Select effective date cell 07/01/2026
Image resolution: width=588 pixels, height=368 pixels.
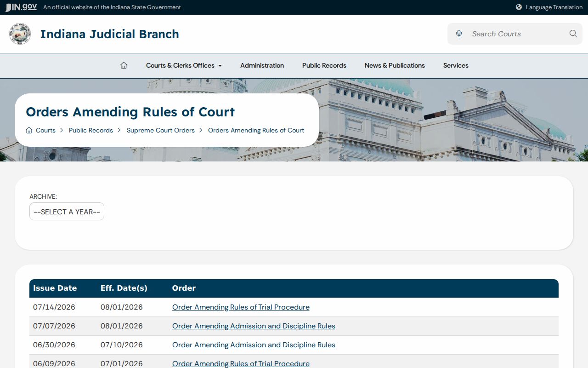(122, 363)
